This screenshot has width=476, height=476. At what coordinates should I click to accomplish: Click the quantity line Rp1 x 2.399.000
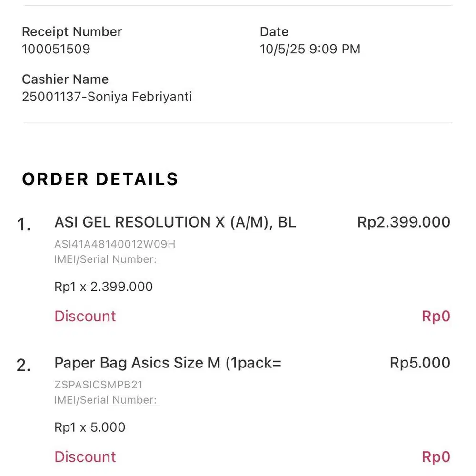click(x=103, y=287)
